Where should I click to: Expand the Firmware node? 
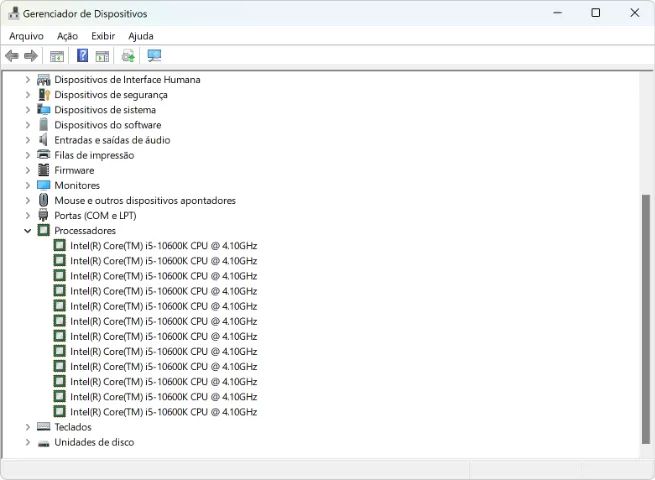click(x=28, y=170)
